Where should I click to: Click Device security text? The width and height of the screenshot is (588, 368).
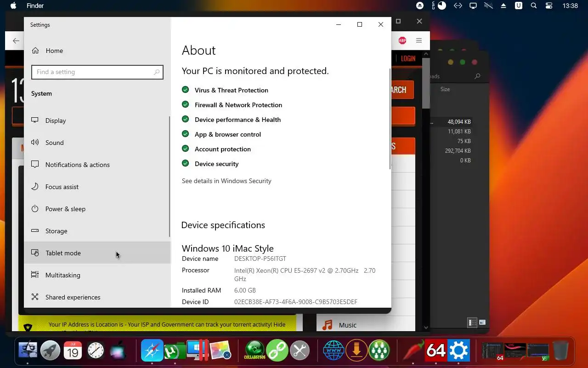(217, 164)
